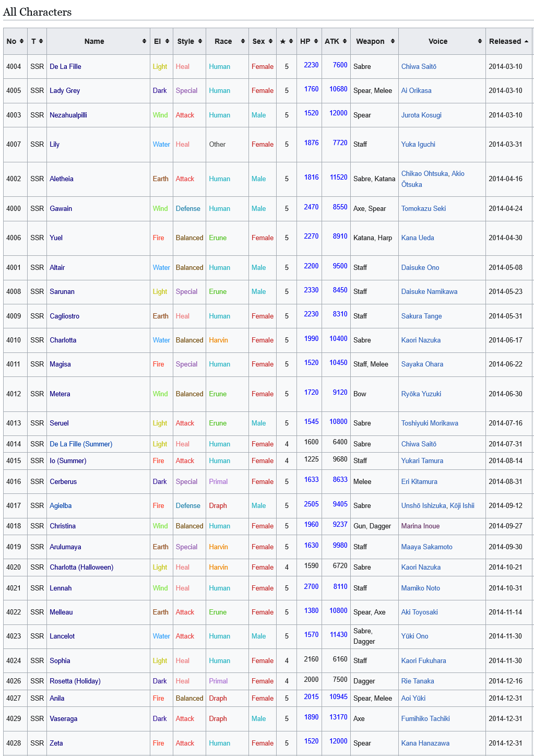Screen dimensions: 534x756
Task: Open Lady Grey character link
Action: (x=65, y=90)
